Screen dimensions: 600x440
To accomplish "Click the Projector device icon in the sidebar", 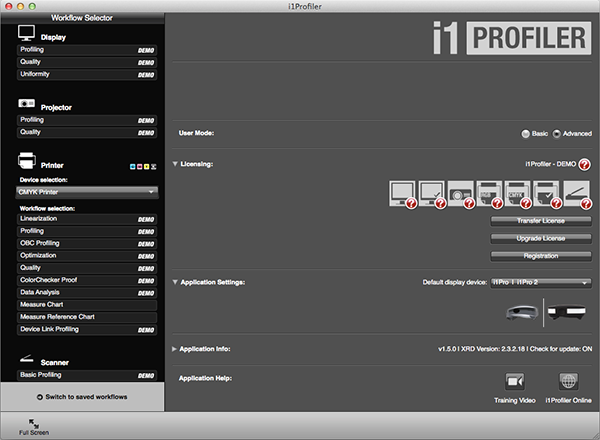I will coord(26,103).
